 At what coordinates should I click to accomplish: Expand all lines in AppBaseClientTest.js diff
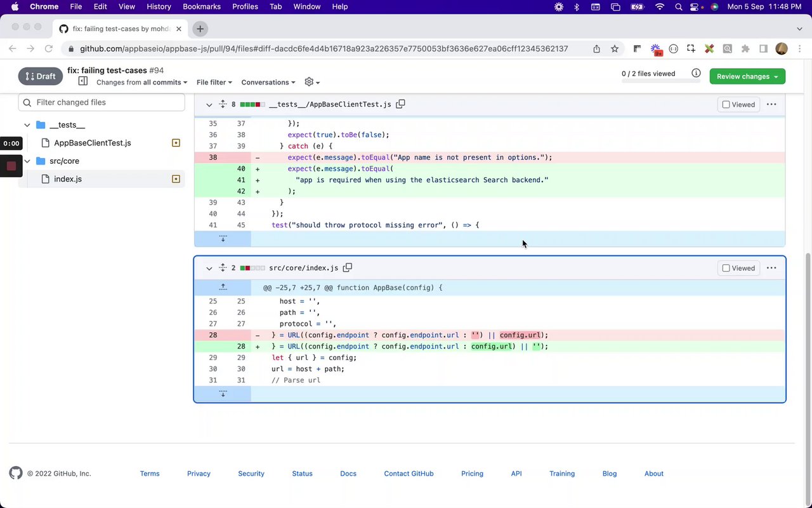point(223,104)
